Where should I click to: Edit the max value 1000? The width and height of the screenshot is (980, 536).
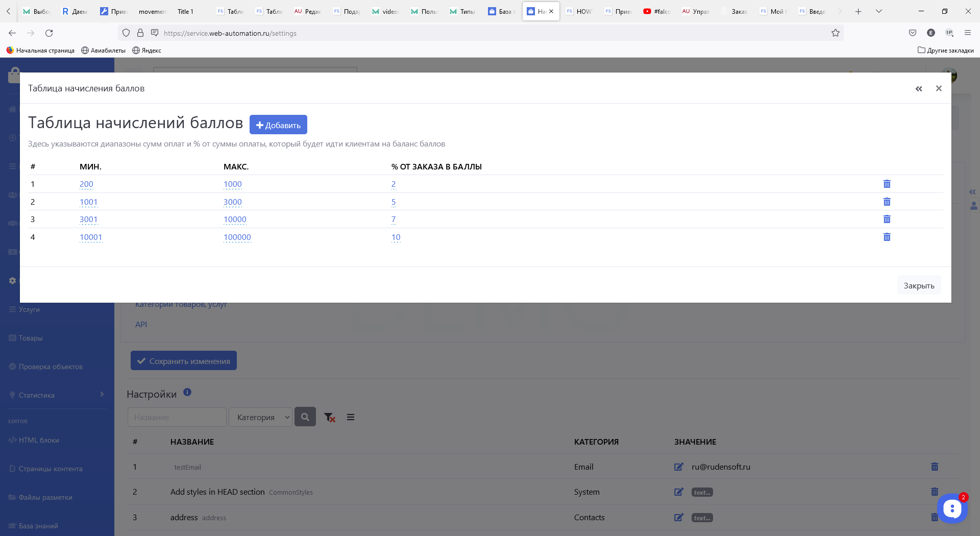point(232,184)
